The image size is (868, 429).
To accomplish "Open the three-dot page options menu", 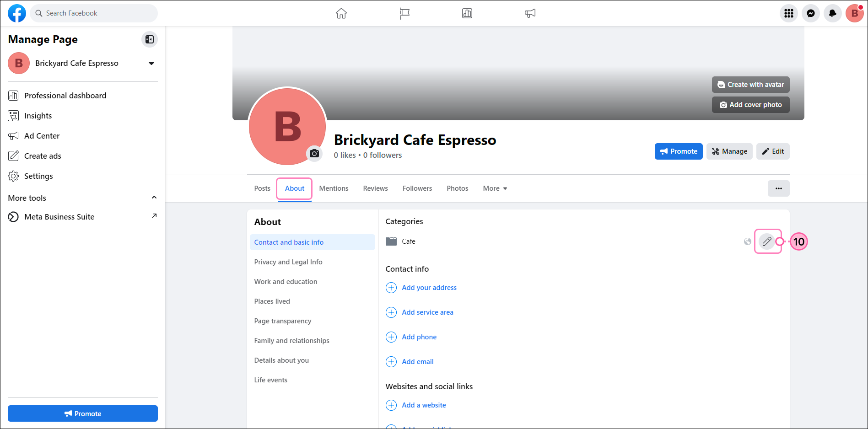I will (779, 188).
